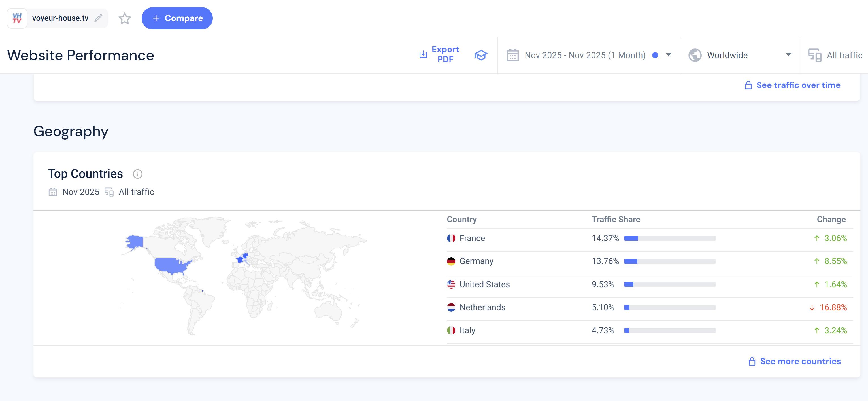Click the graduation cap learning icon
This screenshot has height=401, width=868.
click(x=480, y=55)
